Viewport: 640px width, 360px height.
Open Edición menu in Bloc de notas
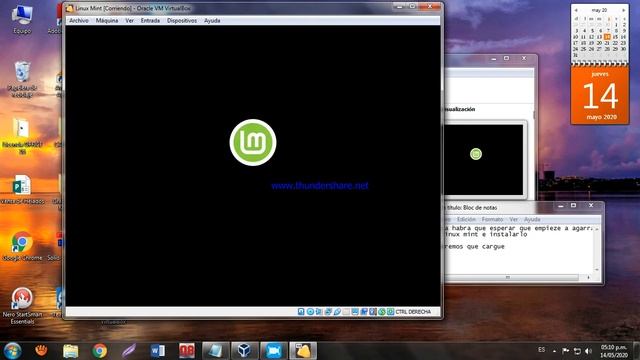point(466,219)
